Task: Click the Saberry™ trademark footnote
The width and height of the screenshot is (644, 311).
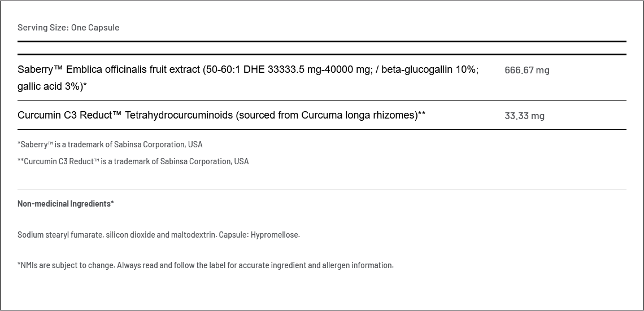Action: click(110, 144)
